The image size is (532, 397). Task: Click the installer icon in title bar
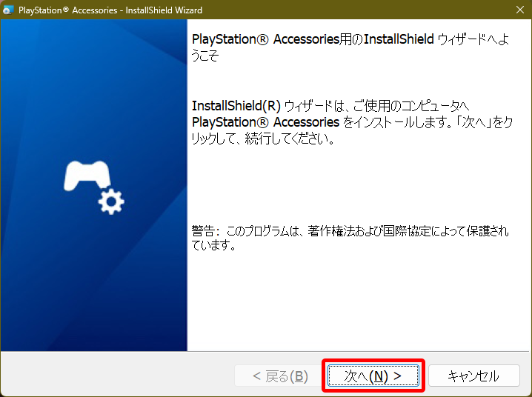pyautogui.click(x=8, y=10)
